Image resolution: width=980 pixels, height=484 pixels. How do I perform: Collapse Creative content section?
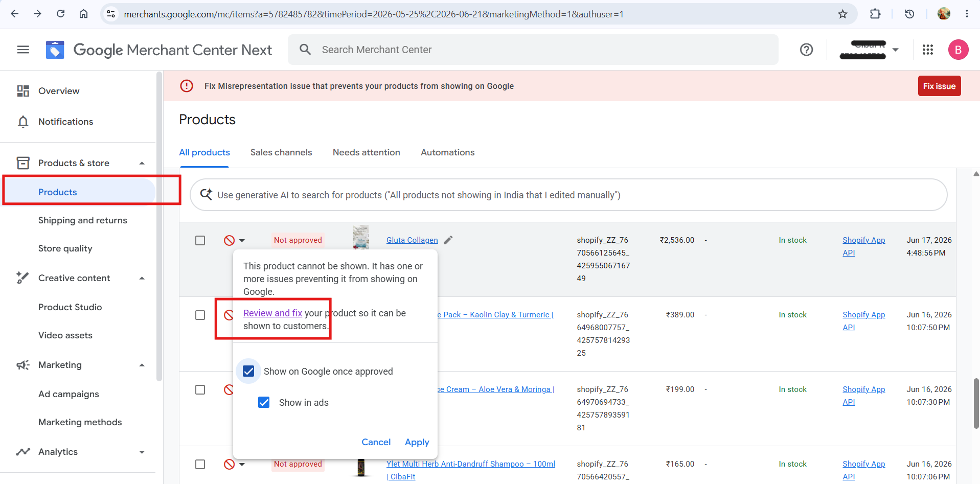click(x=142, y=278)
